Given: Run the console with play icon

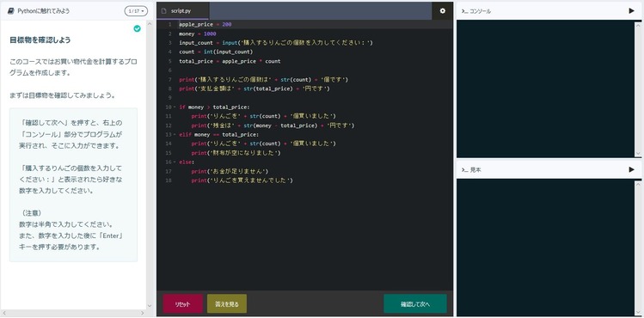Looking at the screenshot, I should point(631,10).
